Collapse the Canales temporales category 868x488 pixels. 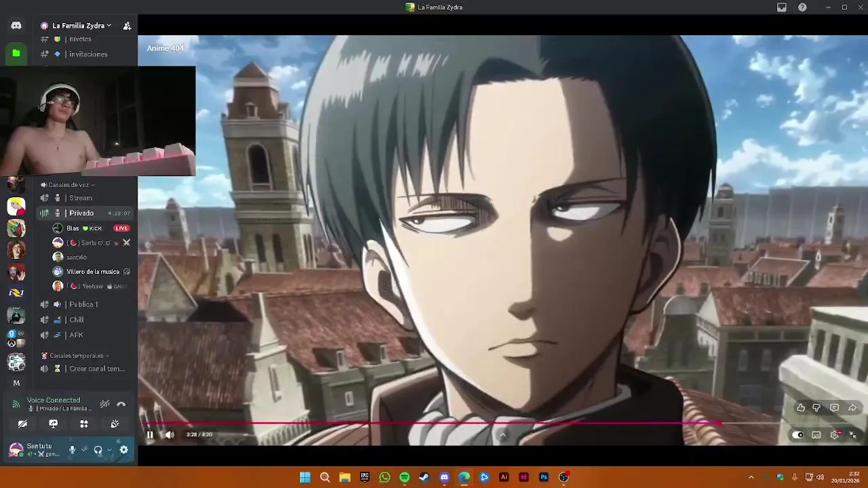[x=76, y=356]
